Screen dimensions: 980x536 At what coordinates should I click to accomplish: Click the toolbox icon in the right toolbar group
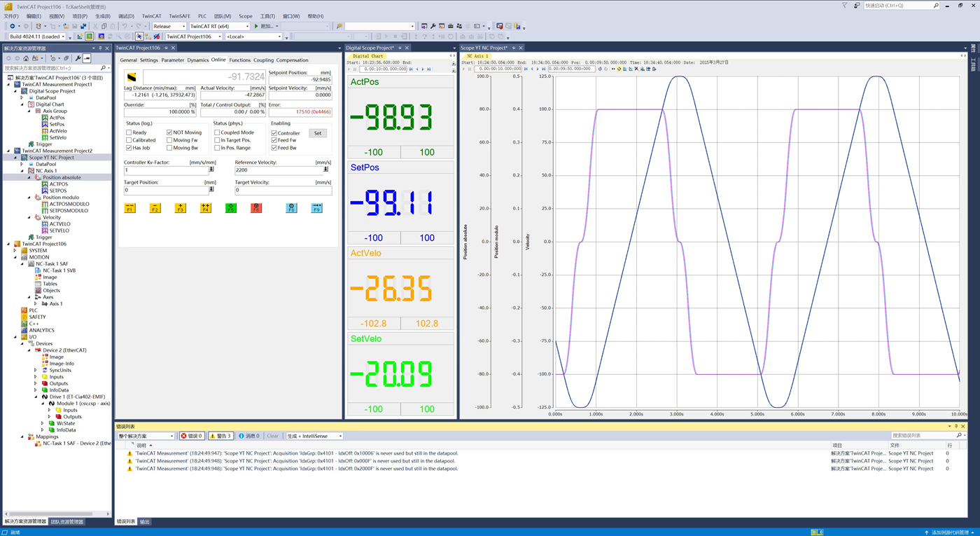click(x=450, y=26)
